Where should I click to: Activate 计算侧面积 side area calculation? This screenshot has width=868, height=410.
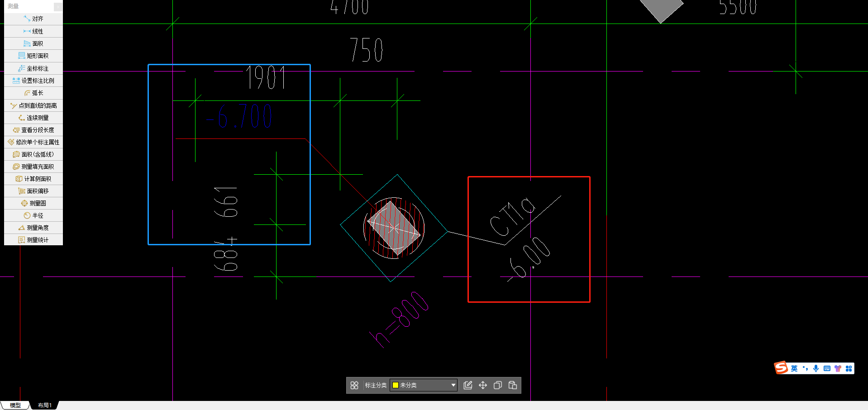click(33, 179)
